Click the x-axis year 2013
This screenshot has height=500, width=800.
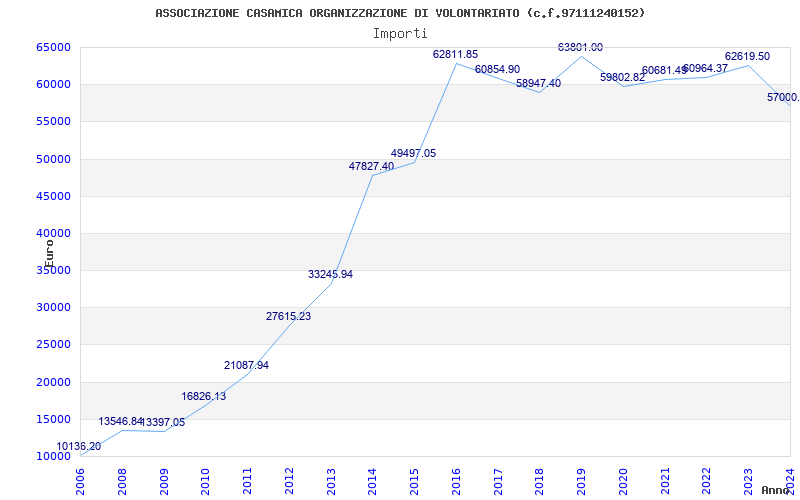click(x=331, y=481)
